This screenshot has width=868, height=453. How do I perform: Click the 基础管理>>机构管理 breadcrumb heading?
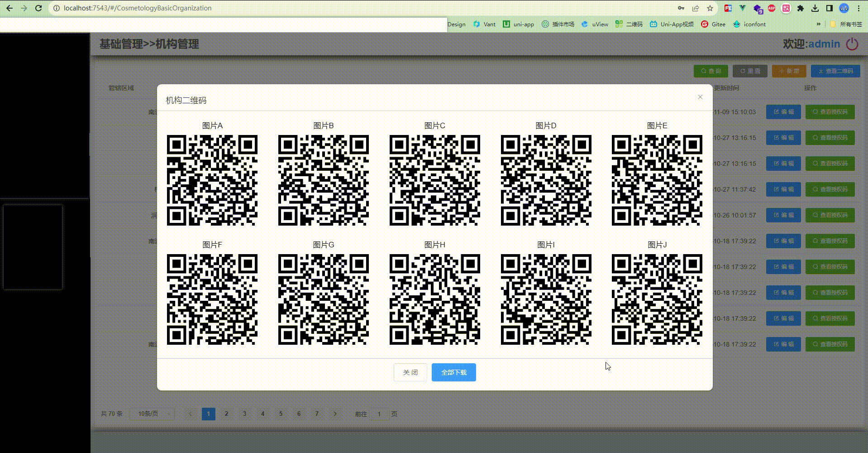[149, 44]
